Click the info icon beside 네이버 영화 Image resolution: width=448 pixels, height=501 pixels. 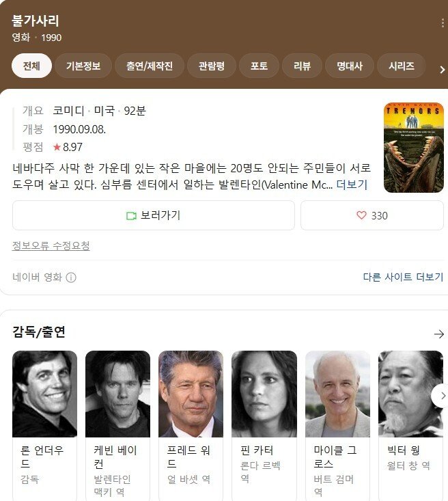(71, 277)
